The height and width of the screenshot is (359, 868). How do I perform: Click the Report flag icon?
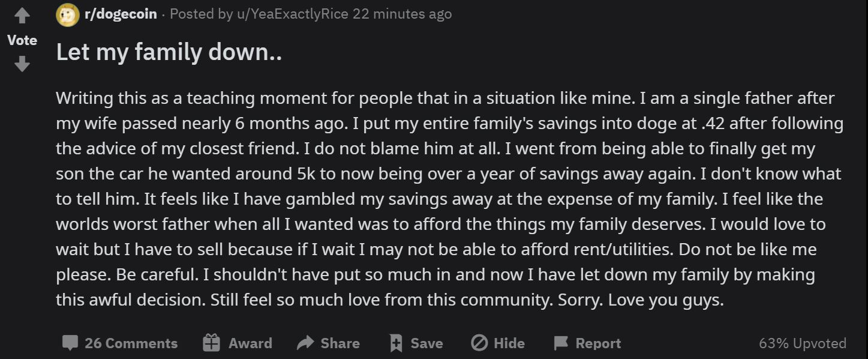pos(561,343)
